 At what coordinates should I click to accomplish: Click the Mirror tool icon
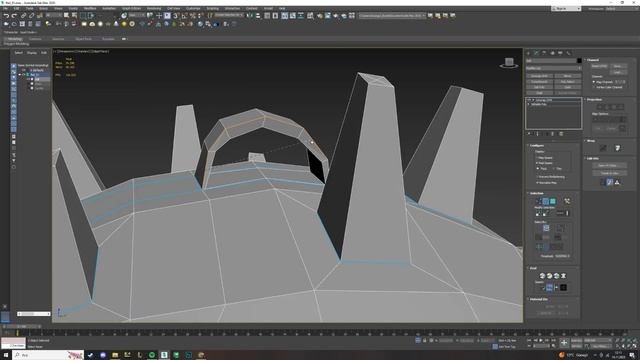point(249,16)
